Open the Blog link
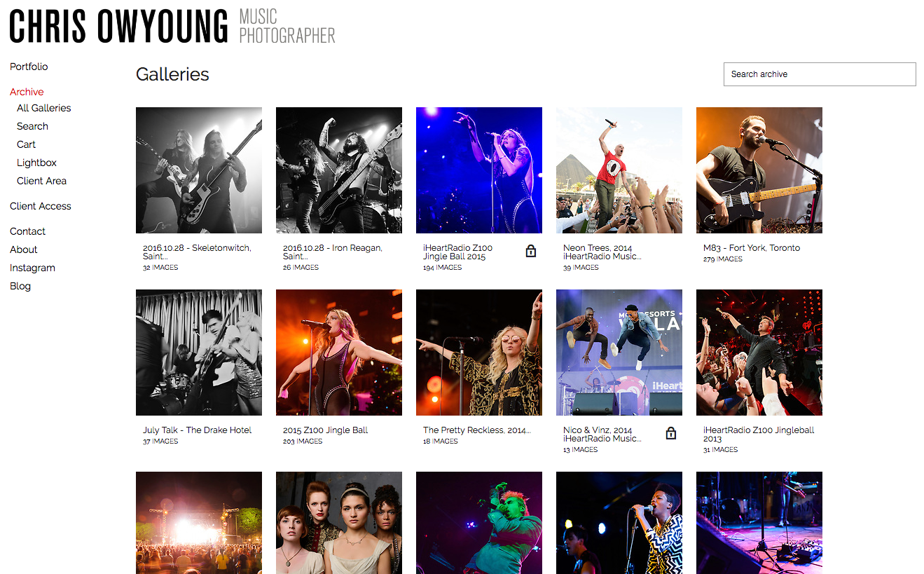The height and width of the screenshot is (574, 924). (x=20, y=286)
